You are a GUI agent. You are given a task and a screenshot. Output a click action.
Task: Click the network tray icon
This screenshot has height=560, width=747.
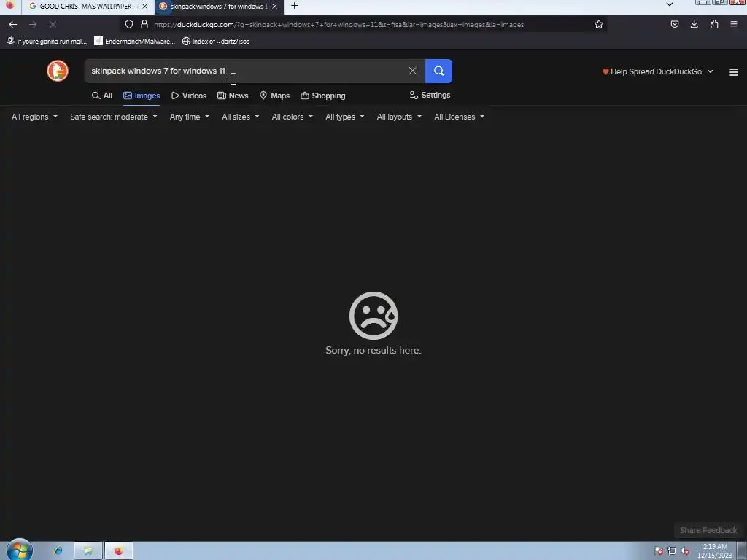coord(672,551)
